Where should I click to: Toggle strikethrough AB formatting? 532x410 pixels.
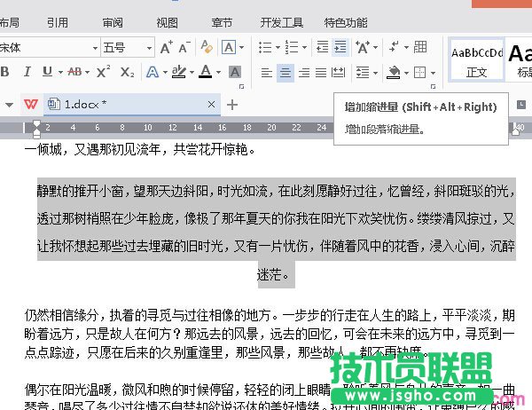click(74, 72)
